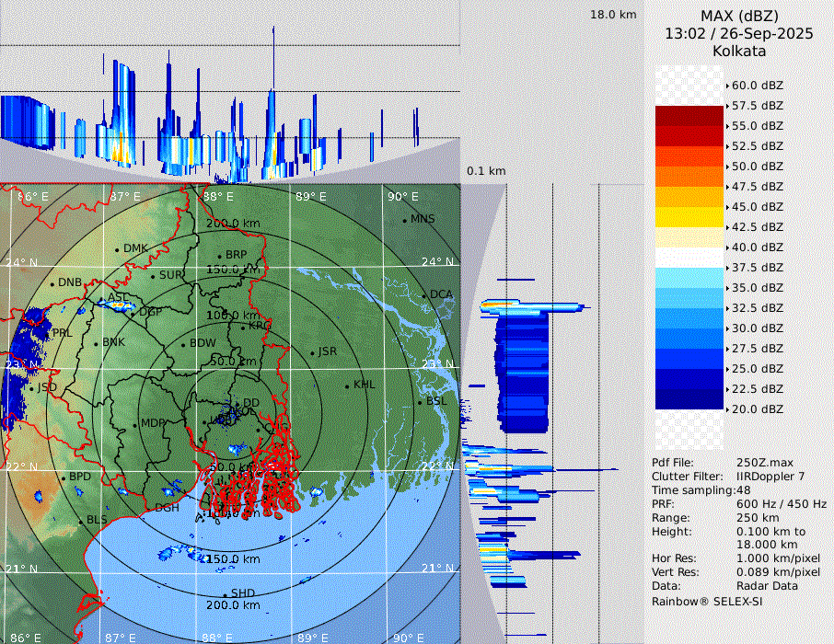The width and height of the screenshot is (834, 644).
Task: Click the SHD station dot
Action: (225, 594)
